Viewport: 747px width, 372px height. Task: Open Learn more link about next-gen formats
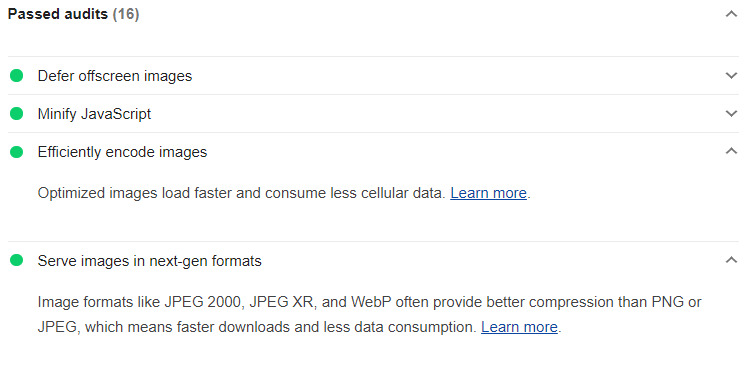click(x=519, y=327)
